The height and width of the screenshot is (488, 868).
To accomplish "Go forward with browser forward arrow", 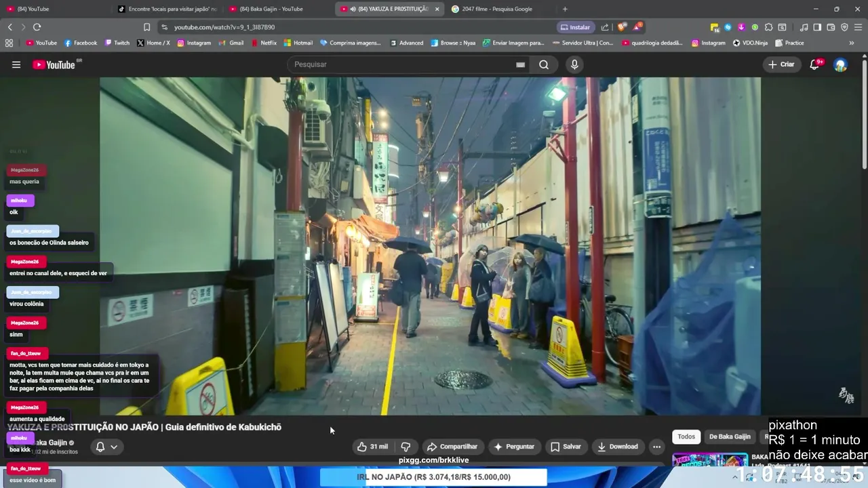I will (x=23, y=27).
